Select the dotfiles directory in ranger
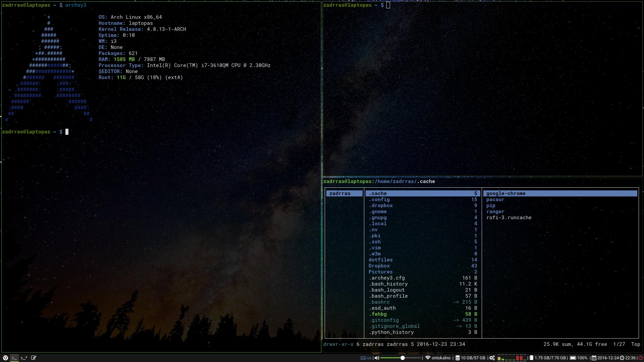 click(423, 260)
